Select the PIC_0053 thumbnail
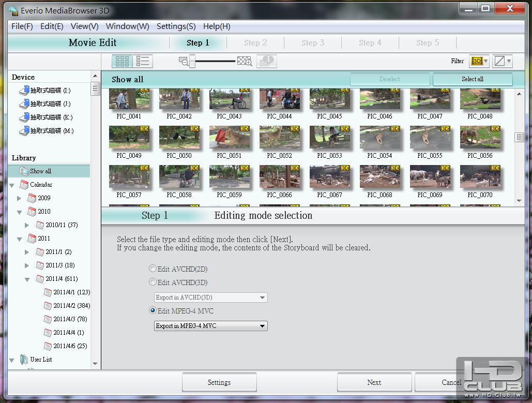The image size is (532, 403). pos(330,137)
